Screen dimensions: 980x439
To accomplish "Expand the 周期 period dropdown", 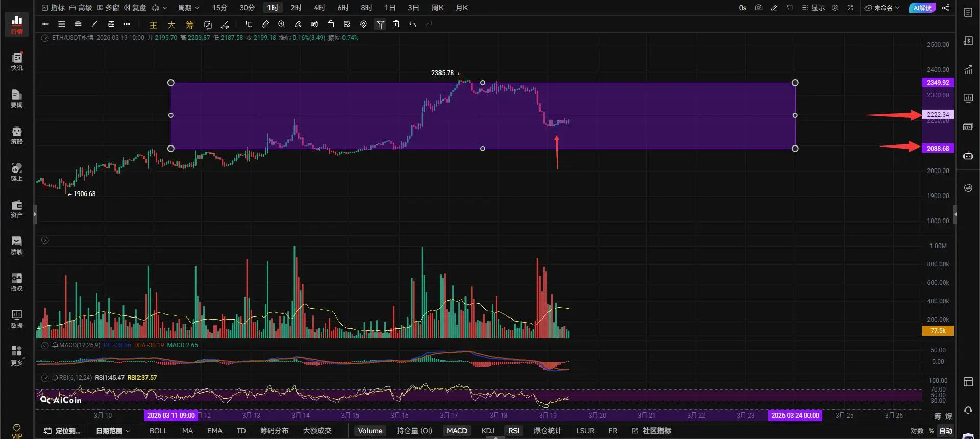I will pyautogui.click(x=188, y=8).
